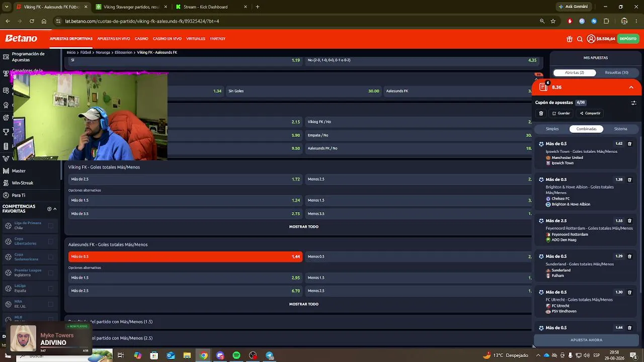The width and height of the screenshot is (644, 362).
Task: Go to Eliteserien in the breadcrumb
Action: point(123,52)
